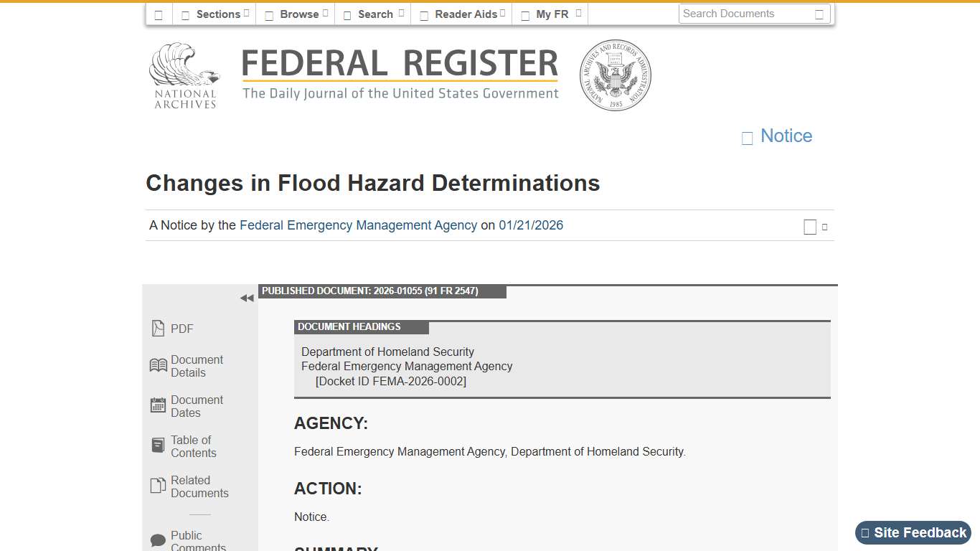Screen dimensions: 980x551
Task: Open the 01/21/2026 issue link
Action: (x=530, y=225)
